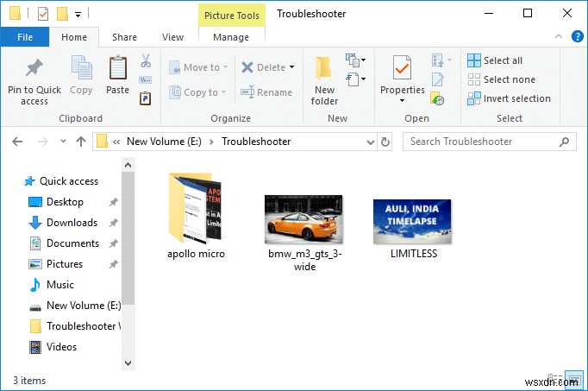Click the Search Troubleshooter field

point(490,142)
